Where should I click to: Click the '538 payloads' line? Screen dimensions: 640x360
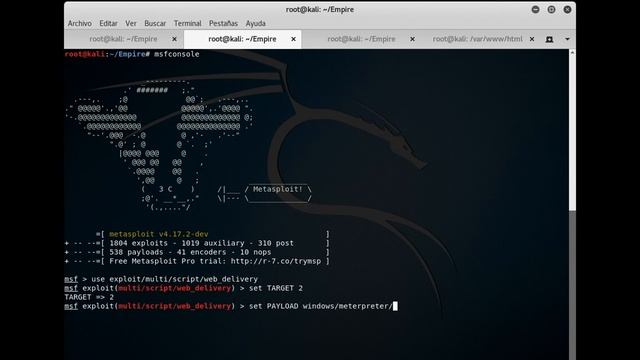197,252
